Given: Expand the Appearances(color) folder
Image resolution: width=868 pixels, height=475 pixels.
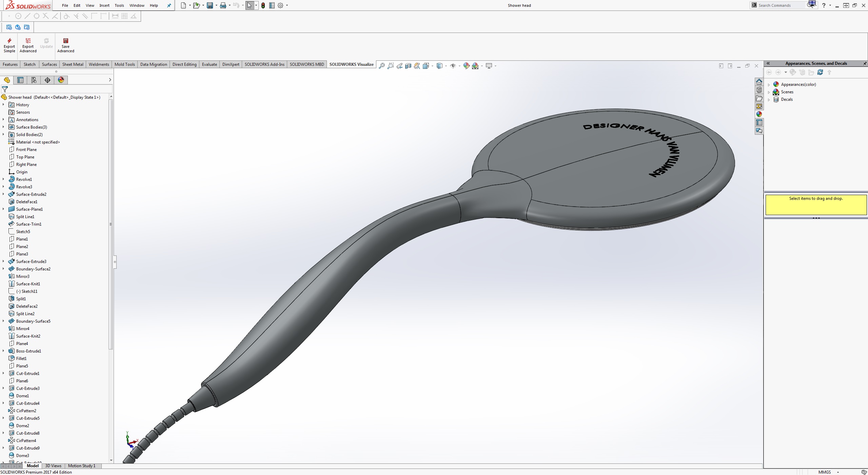Looking at the screenshot, I should click(x=769, y=84).
